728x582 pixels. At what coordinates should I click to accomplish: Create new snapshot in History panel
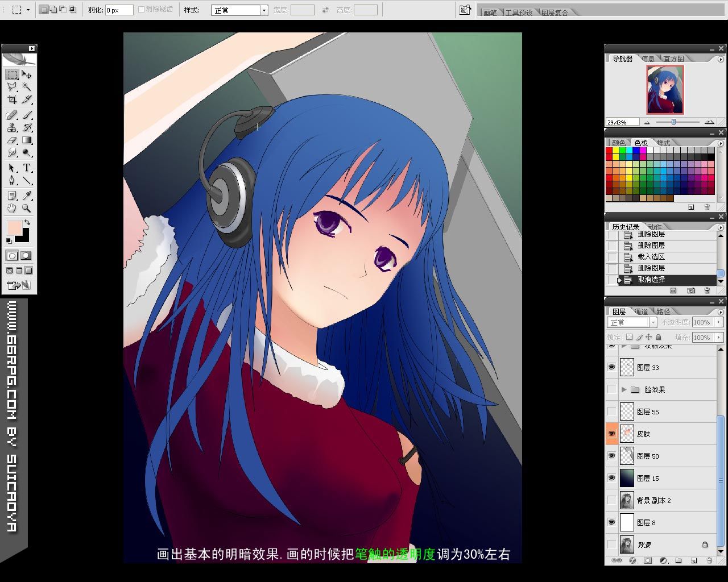[691, 290]
